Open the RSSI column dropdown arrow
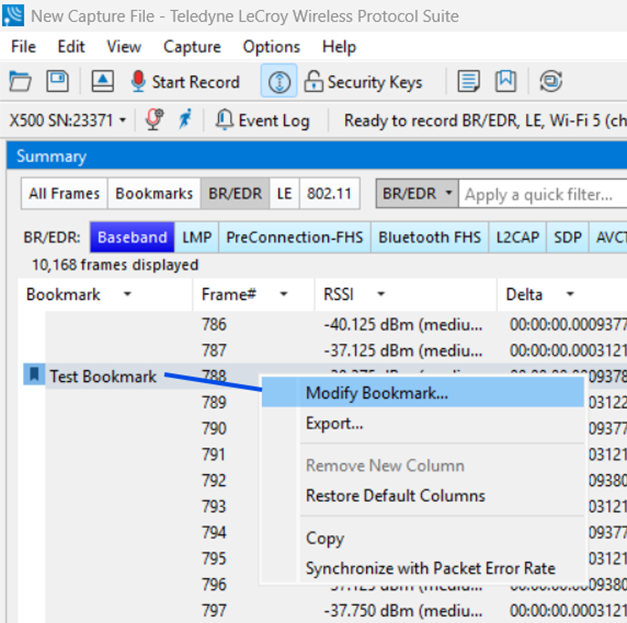This screenshot has width=627, height=623. pos(381,294)
